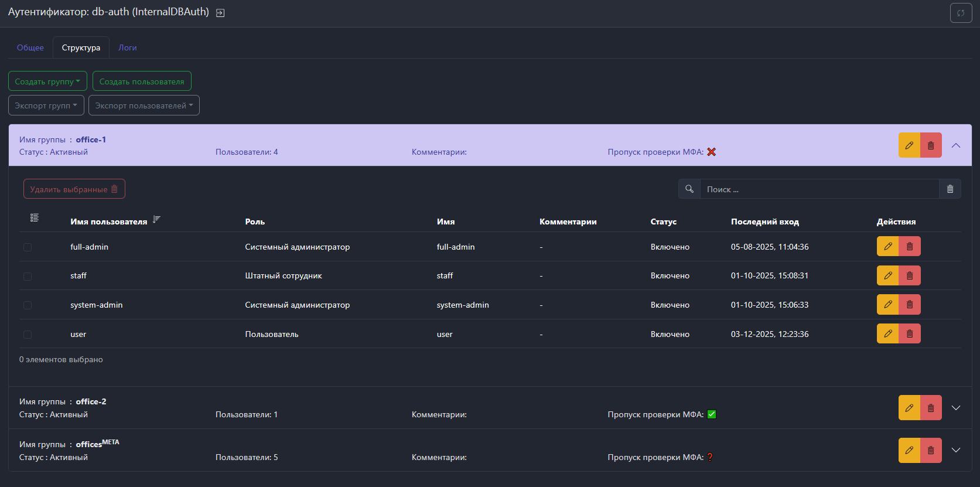Delete the office-2 group using trash icon
Image resolution: width=980 pixels, height=487 pixels.
[931, 408]
